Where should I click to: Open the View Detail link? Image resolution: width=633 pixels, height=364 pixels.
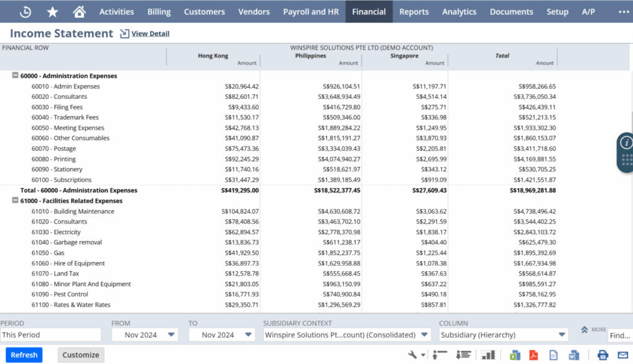[150, 34]
